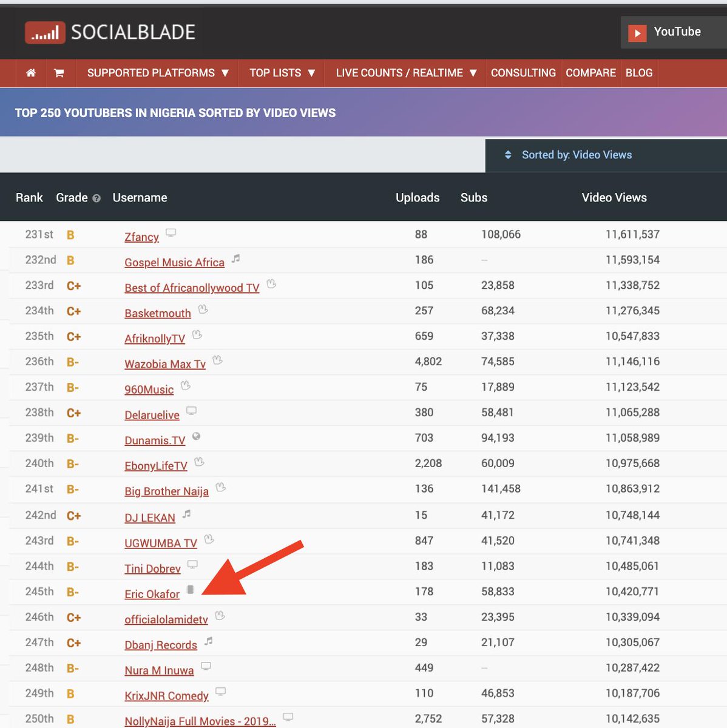Click category icon beside Basketmouth

click(203, 309)
